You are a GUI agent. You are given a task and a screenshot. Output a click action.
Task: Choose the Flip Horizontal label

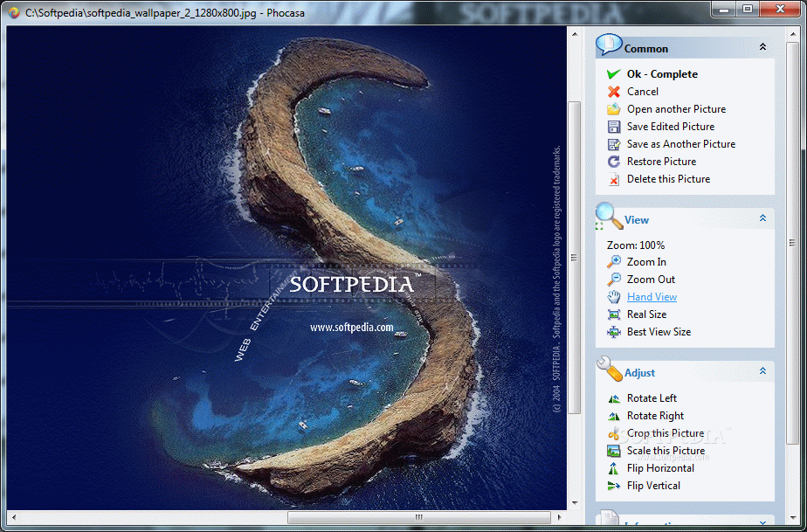click(660, 468)
